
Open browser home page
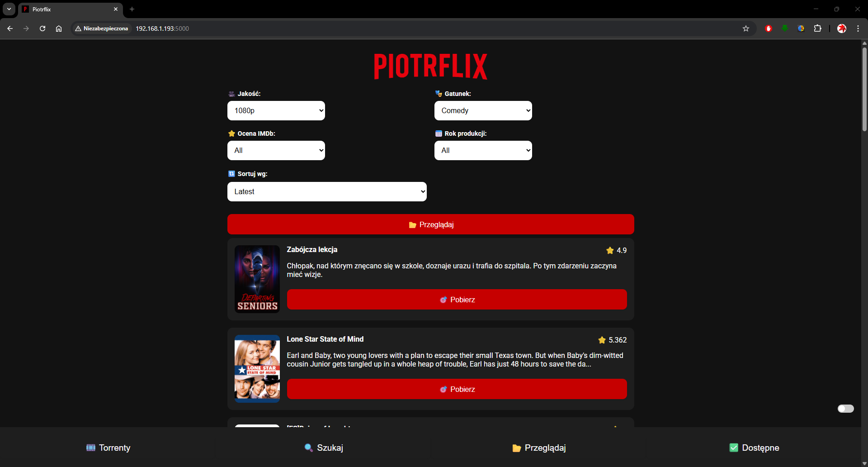[59, 29]
